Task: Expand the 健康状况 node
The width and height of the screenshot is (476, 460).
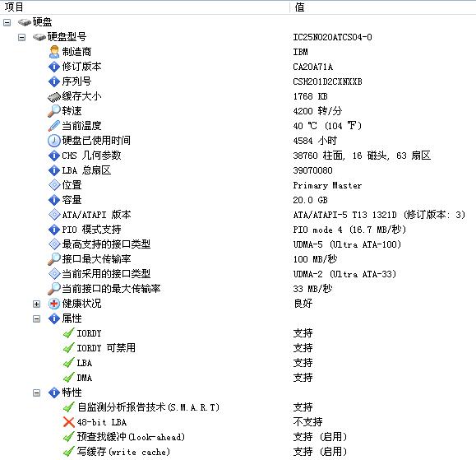Action: point(36,304)
